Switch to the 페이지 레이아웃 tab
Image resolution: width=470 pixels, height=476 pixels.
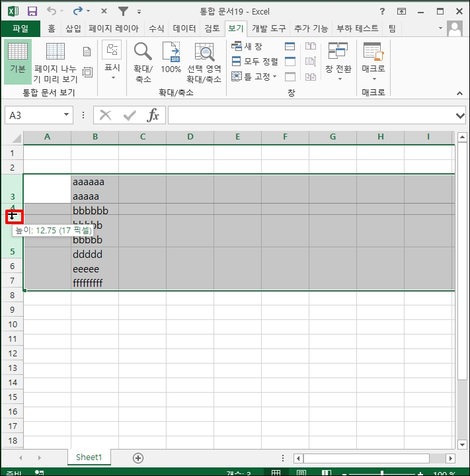pyautogui.click(x=114, y=28)
